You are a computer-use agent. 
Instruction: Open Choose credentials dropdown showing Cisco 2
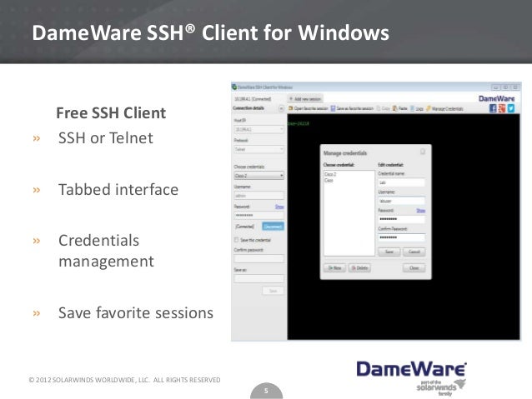(258, 176)
